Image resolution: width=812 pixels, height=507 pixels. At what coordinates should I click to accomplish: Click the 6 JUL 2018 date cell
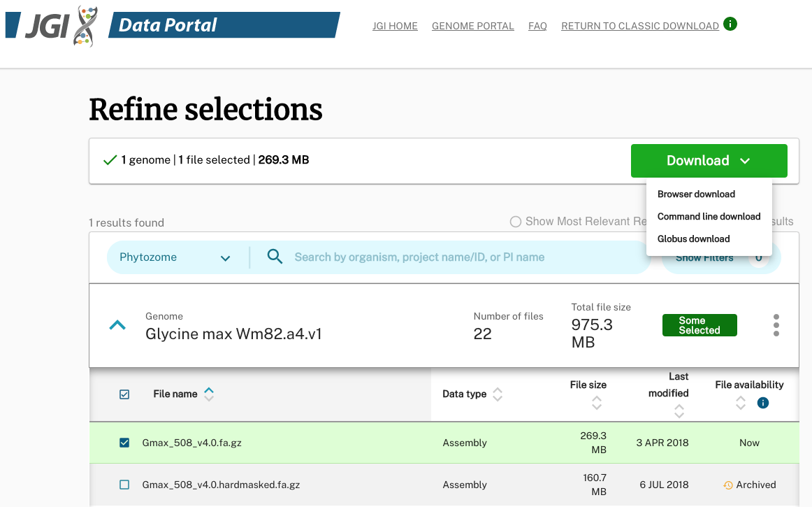(664, 485)
